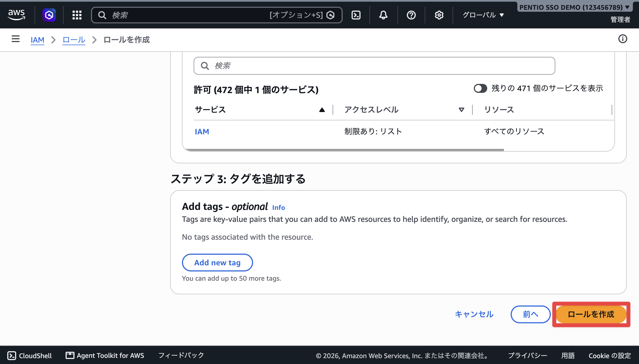Click the purple hexagon extension icon
The image size is (639, 364).
coord(49,15)
